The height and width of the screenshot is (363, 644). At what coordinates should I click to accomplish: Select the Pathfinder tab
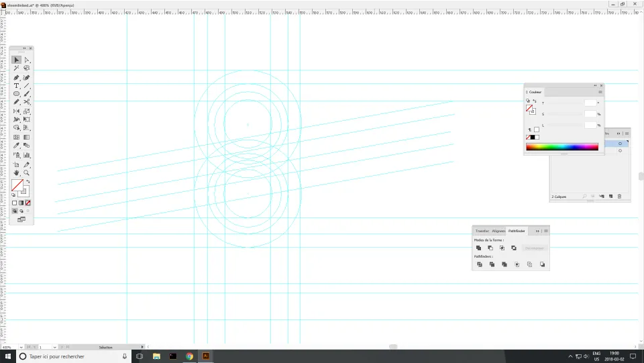517,231
